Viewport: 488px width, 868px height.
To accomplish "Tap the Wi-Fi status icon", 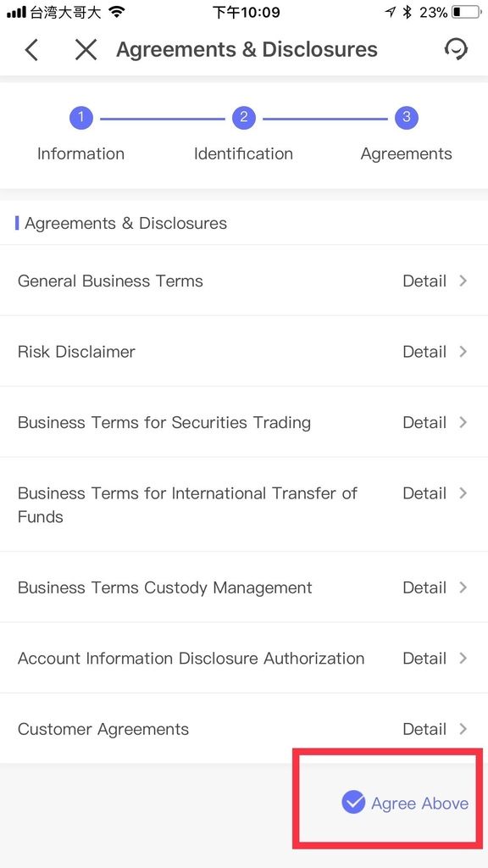I will point(117,12).
